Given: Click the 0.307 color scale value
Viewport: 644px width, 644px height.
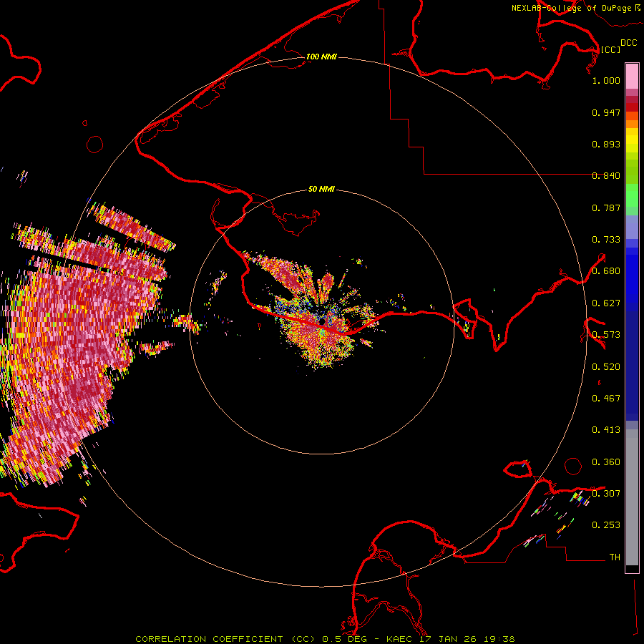Looking at the screenshot, I should point(606,494).
